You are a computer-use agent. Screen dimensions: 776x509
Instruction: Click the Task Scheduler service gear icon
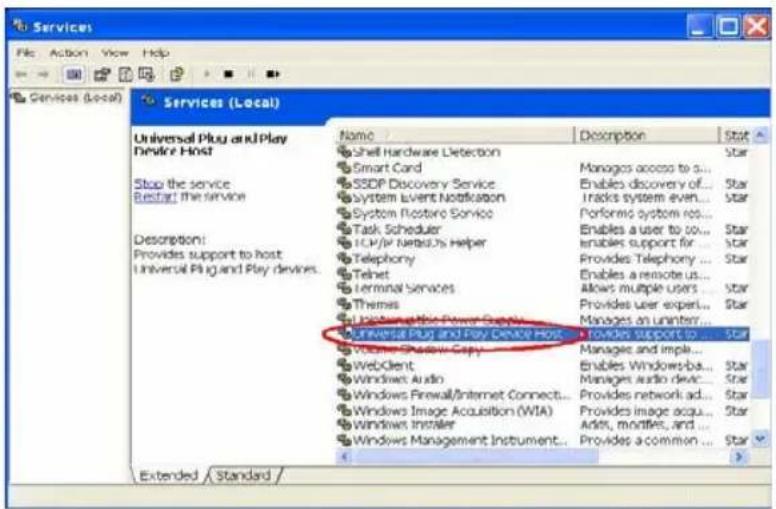pyautogui.click(x=344, y=229)
